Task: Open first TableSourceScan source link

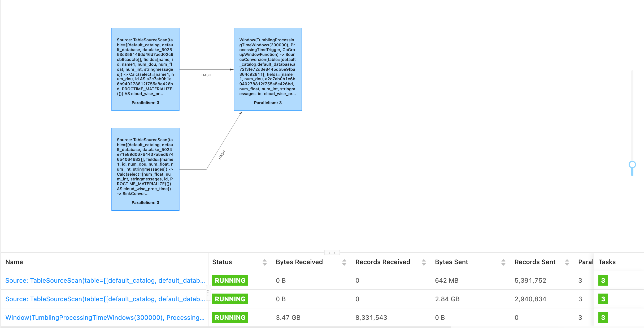Action: click(105, 280)
